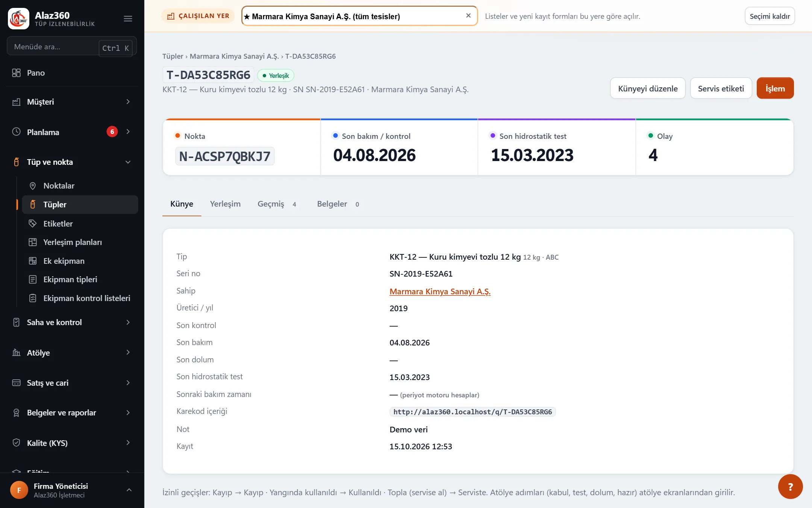
Task: Click the Ekipman kontrol listeleri icon
Action: 33,298
